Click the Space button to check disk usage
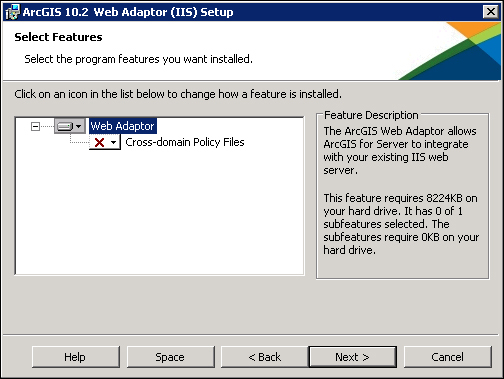Viewport: 504px width, 379px height. point(171,357)
